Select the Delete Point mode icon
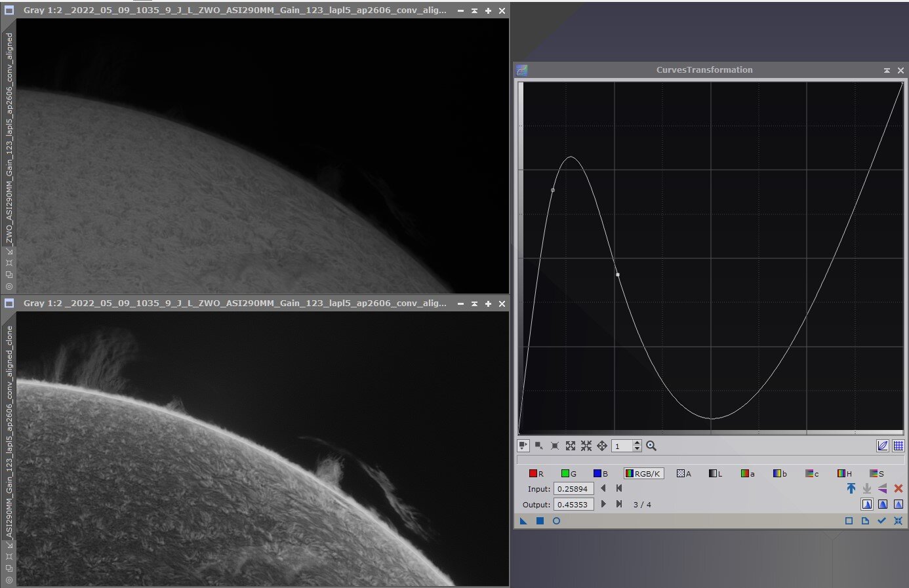 click(x=555, y=446)
